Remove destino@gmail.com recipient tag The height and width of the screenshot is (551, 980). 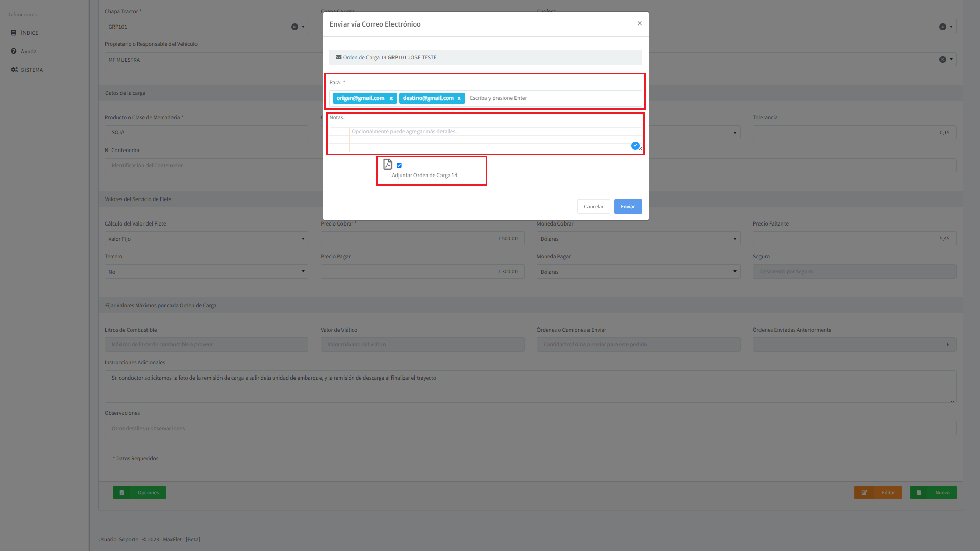(459, 98)
